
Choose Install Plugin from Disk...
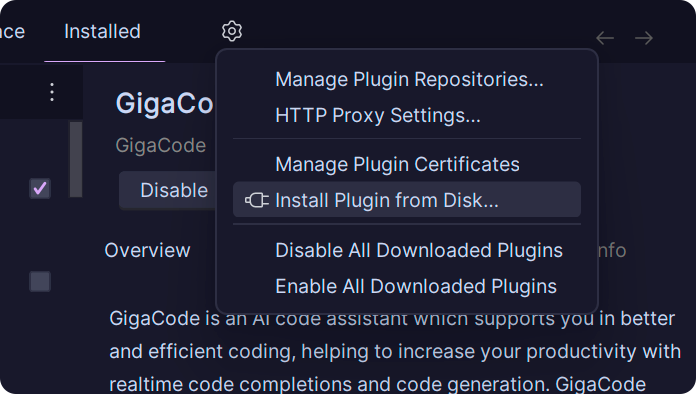(x=407, y=200)
